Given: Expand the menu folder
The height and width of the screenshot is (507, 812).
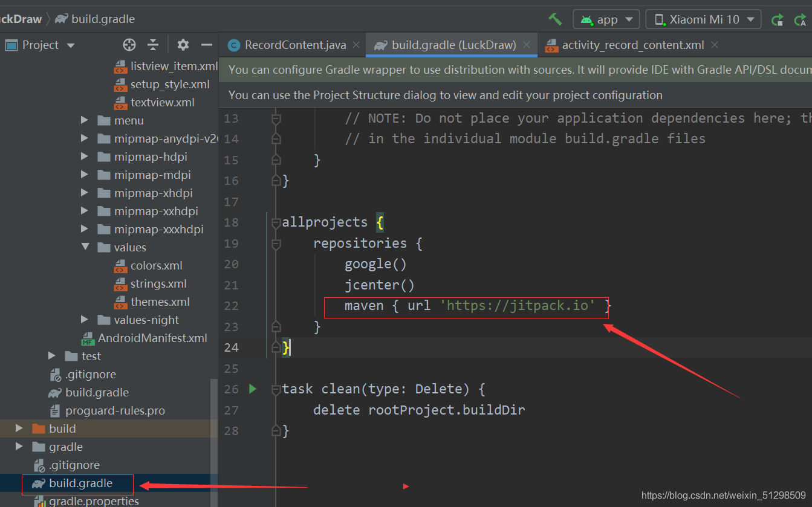Looking at the screenshot, I should pyautogui.click(x=85, y=121).
